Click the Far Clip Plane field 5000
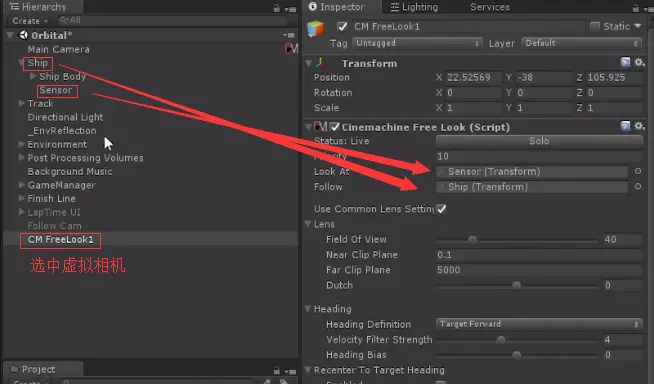 click(x=539, y=270)
